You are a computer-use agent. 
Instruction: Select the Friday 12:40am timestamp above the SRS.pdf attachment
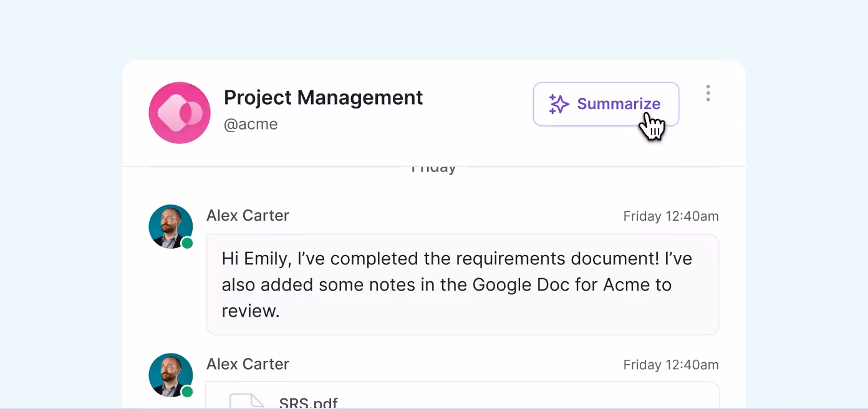click(671, 365)
